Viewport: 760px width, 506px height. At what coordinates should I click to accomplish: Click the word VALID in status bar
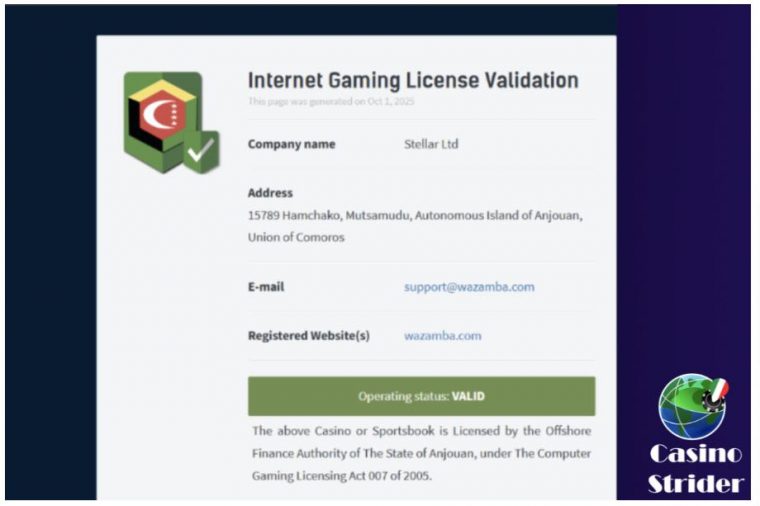(468, 396)
